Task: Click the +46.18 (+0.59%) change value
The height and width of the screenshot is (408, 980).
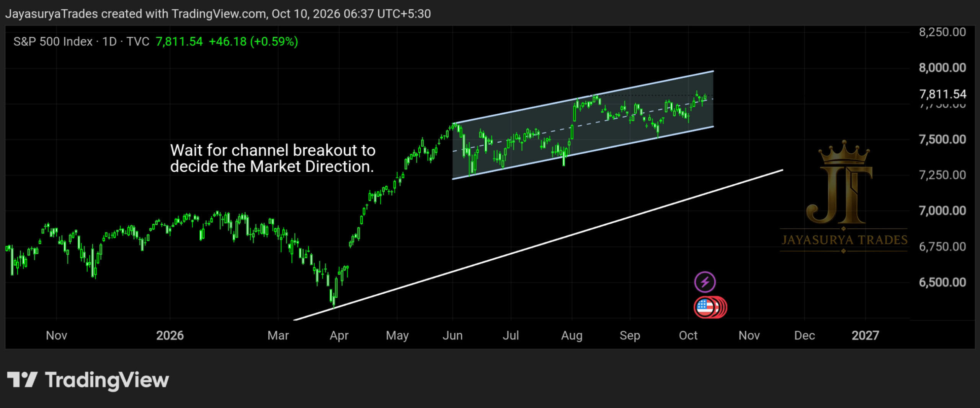Action: 253,41
